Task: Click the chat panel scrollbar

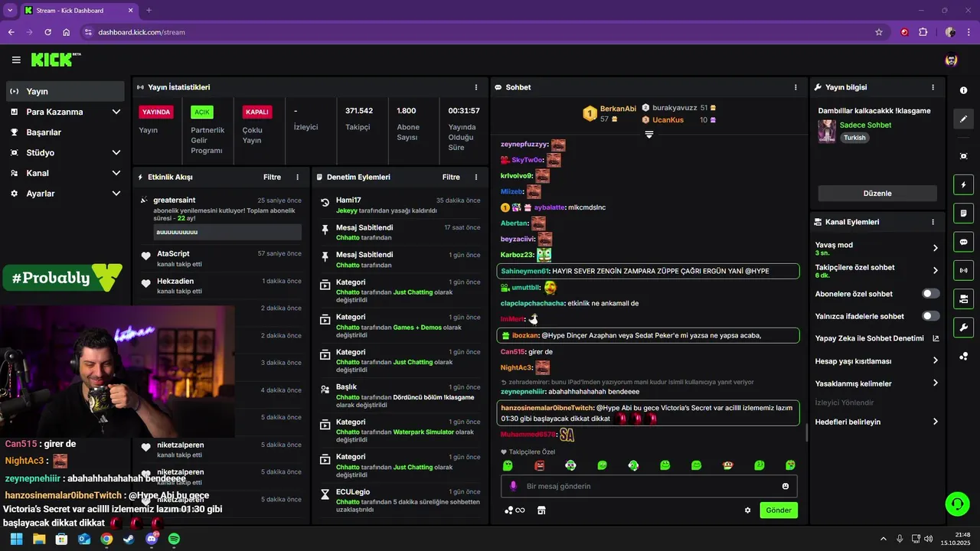Action: [x=805, y=433]
